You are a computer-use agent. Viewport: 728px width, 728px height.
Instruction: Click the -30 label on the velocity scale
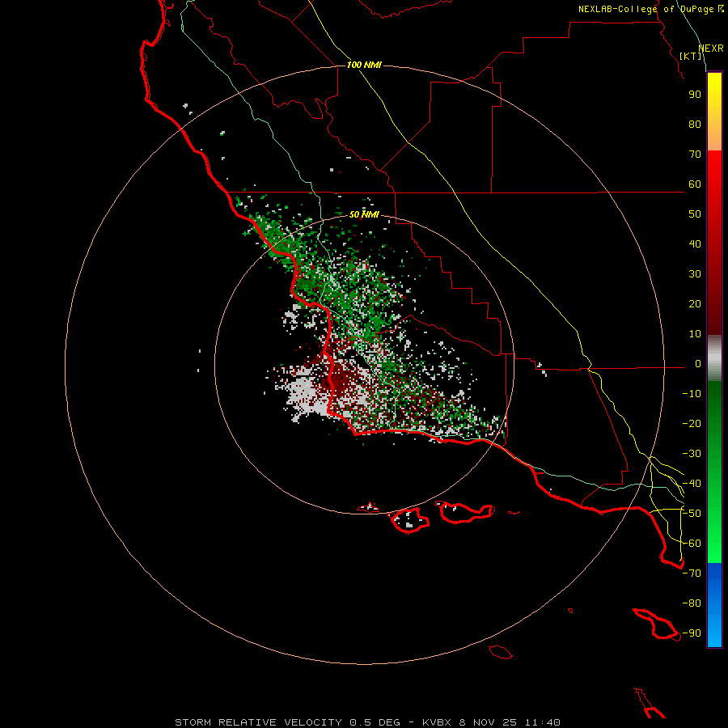click(692, 454)
